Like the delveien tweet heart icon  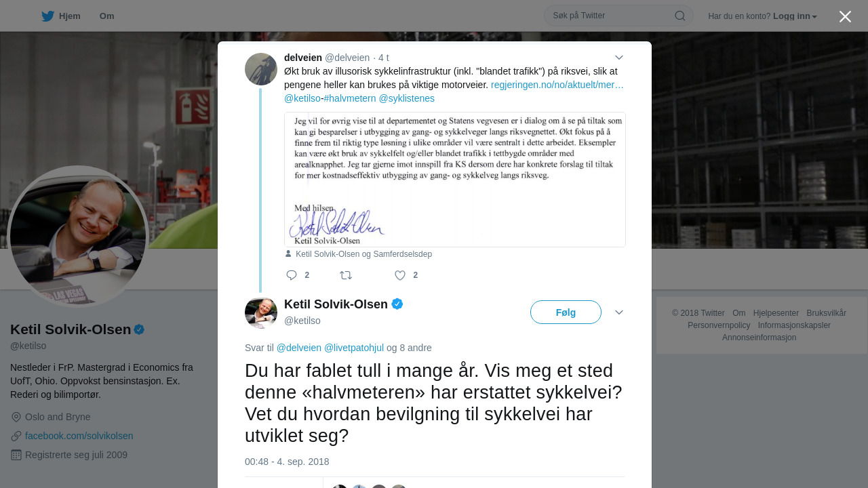coord(400,275)
